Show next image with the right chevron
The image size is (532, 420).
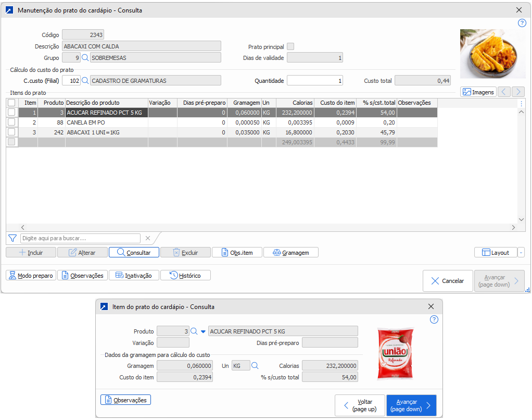(x=517, y=92)
